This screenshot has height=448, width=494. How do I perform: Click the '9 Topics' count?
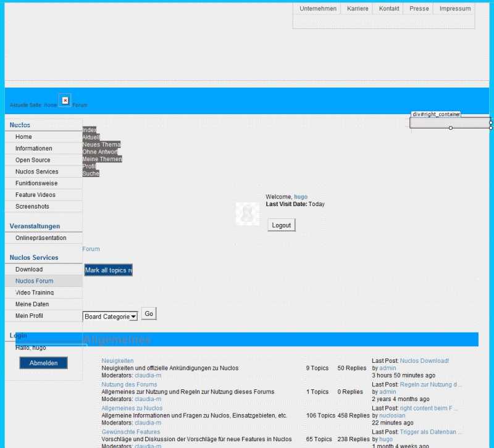click(317, 368)
